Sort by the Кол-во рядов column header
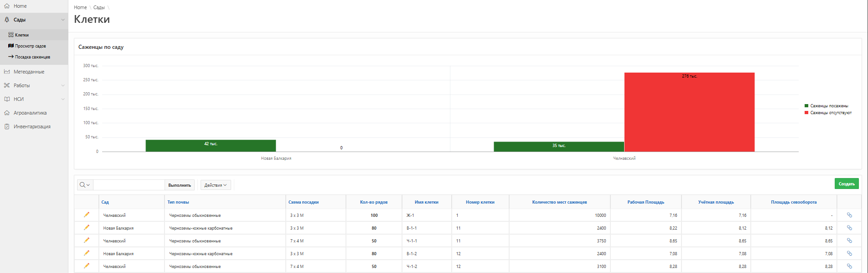The height and width of the screenshot is (273, 868). [x=374, y=202]
